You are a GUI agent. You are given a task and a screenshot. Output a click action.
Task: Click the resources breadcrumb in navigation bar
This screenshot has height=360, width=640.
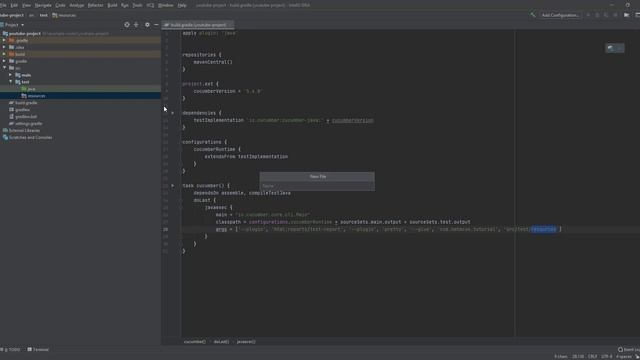pos(64,15)
